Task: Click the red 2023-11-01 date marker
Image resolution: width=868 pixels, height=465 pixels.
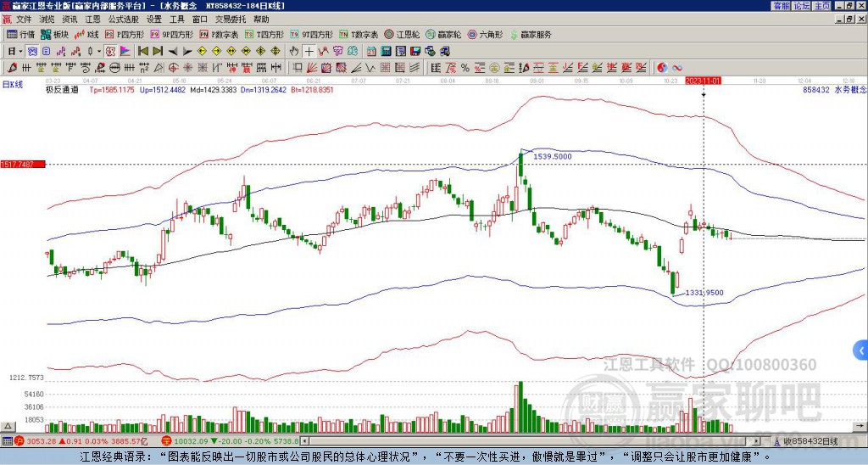Action: pyautogui.click(x=703, y=81)
